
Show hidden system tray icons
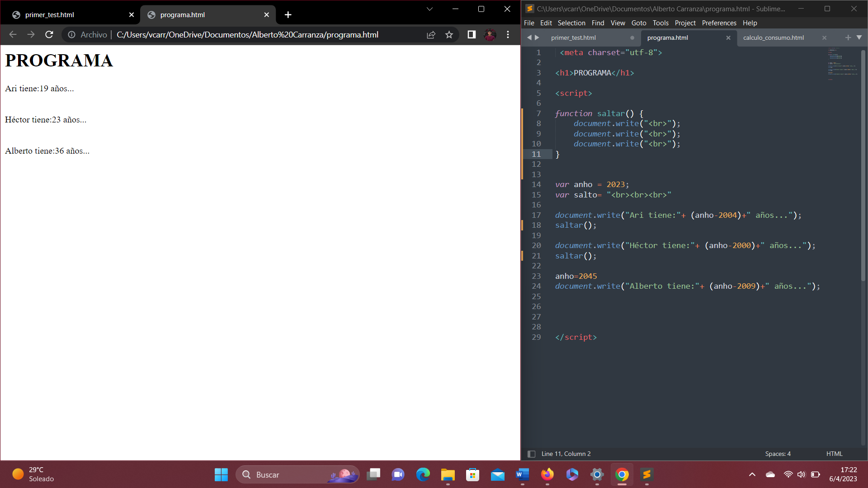point(752,474)
